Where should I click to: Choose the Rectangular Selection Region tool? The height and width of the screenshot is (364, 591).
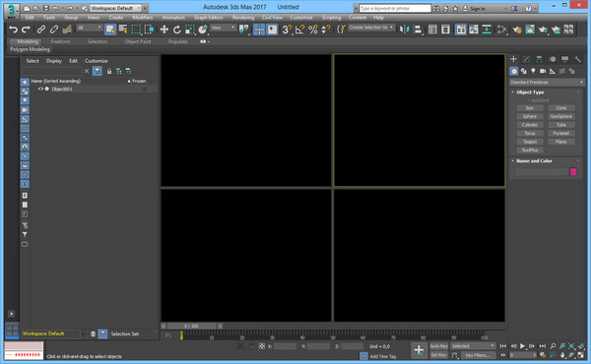tap(136, 30)
